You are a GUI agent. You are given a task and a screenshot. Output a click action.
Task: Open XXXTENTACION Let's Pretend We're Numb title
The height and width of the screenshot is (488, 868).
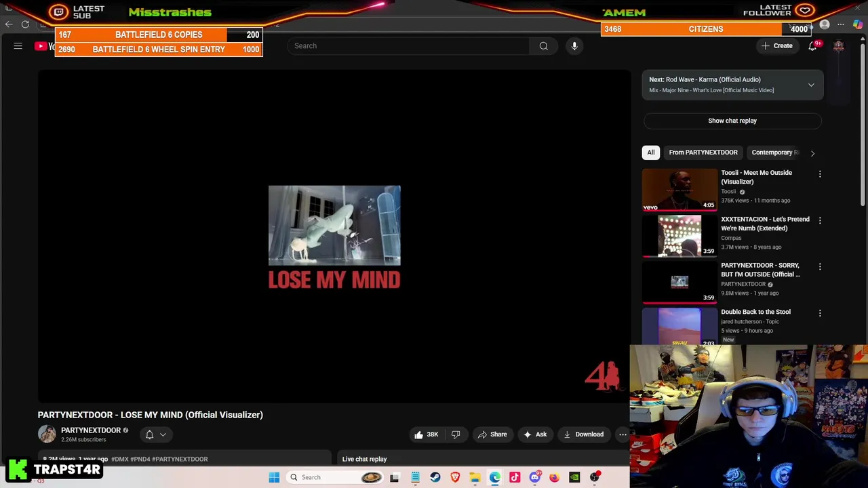(765, 224)
